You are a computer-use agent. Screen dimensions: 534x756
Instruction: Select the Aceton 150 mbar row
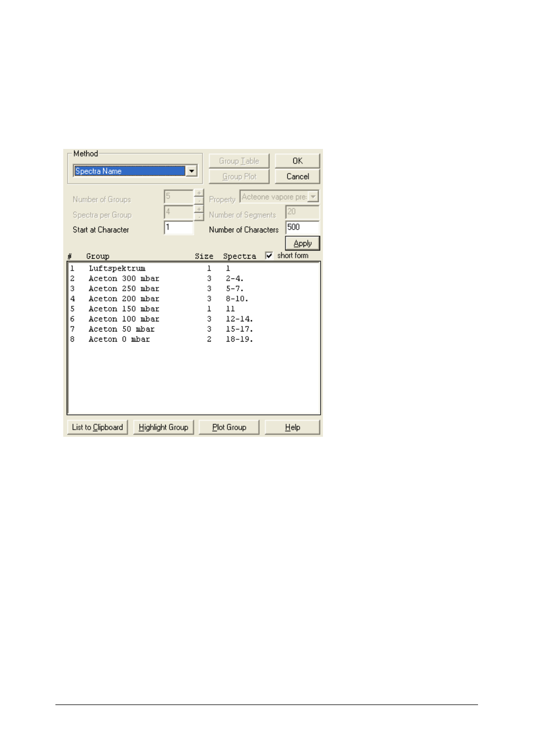click(193, 309)
